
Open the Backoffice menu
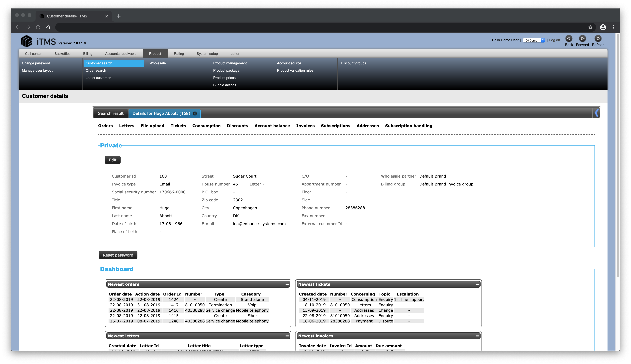pyautogui.click(x=62, y=53)
